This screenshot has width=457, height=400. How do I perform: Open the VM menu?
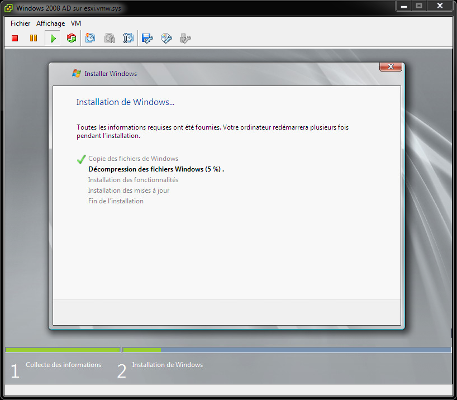click(x=76, y=23)
